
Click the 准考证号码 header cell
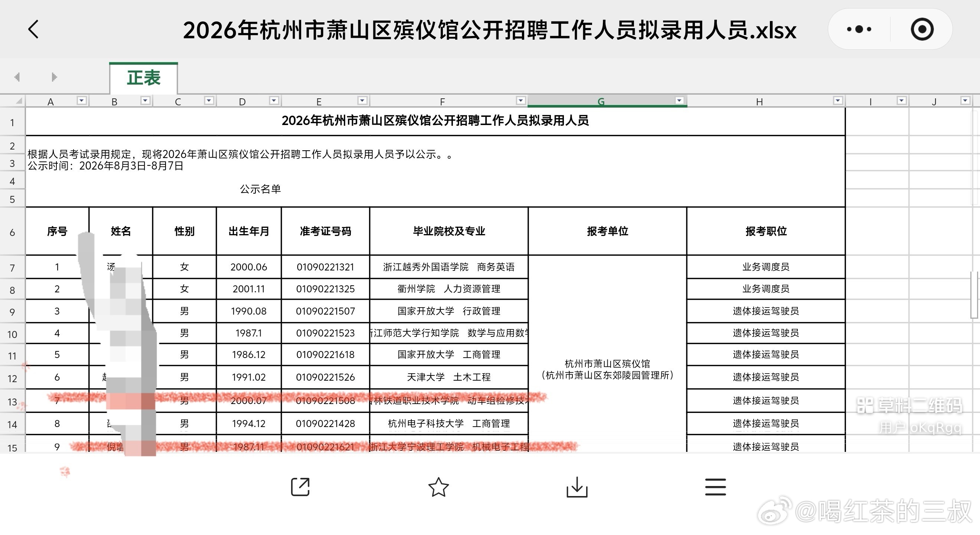click(x=325, y=231)
